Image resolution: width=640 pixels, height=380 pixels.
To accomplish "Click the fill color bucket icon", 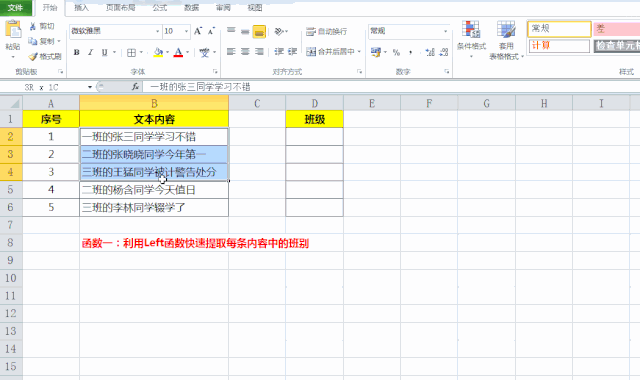I will (x=158, y=52).
